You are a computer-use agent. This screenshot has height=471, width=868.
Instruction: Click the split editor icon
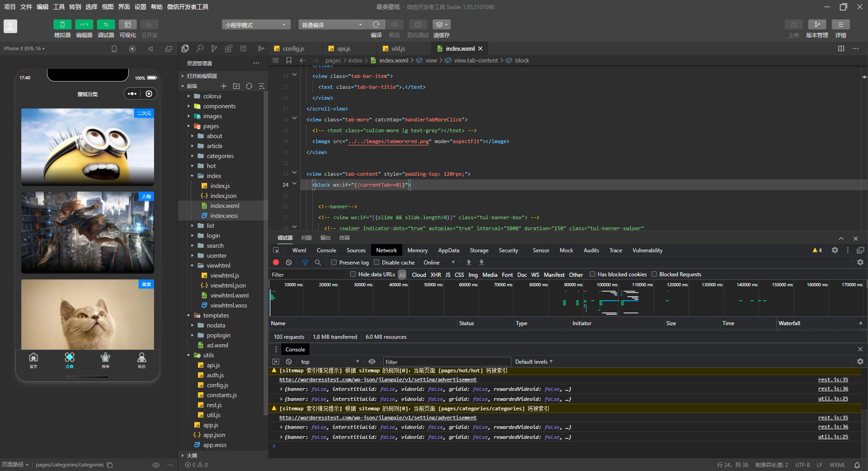(841, 48)
